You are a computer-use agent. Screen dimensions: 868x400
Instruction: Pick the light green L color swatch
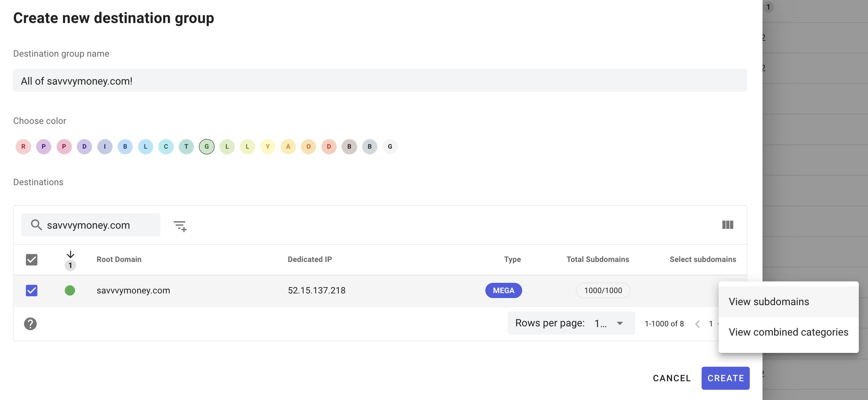227,147
